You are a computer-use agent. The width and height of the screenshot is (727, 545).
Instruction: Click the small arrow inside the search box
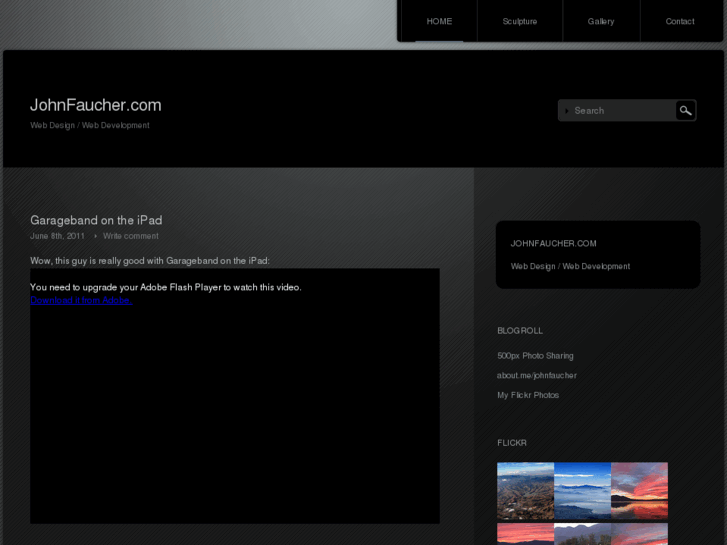[567, 111]
